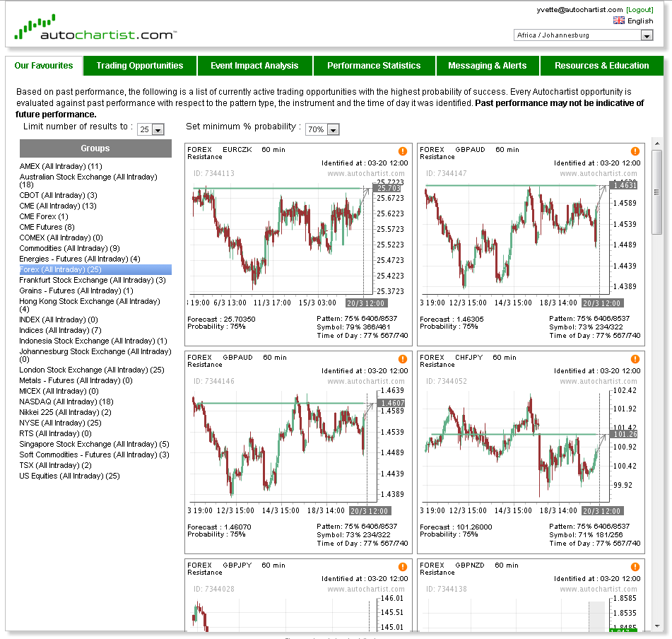The width and height of the screenshot is (672, 639).
Task: Click the UK flag language icon
Action: click(x=619, y=21)
